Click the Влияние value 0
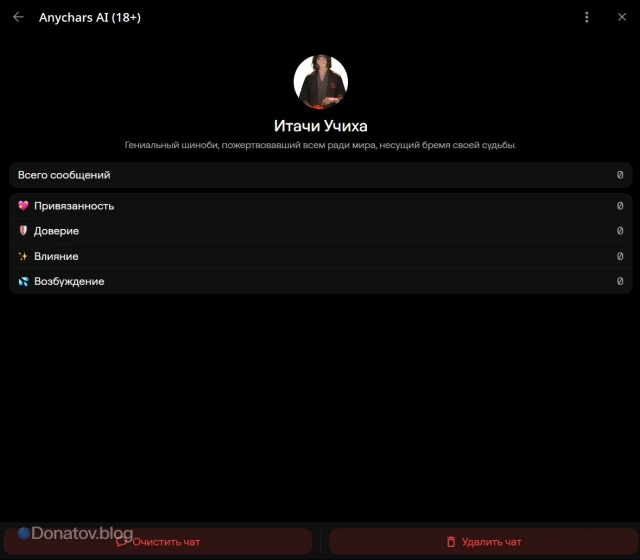This screenshot has height=560, width=640. 620,256
